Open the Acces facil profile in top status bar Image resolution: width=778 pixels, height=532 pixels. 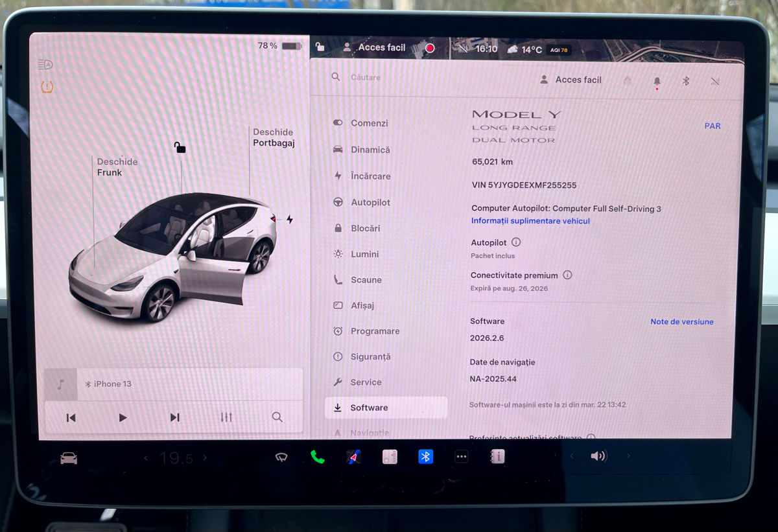(375, 47)
